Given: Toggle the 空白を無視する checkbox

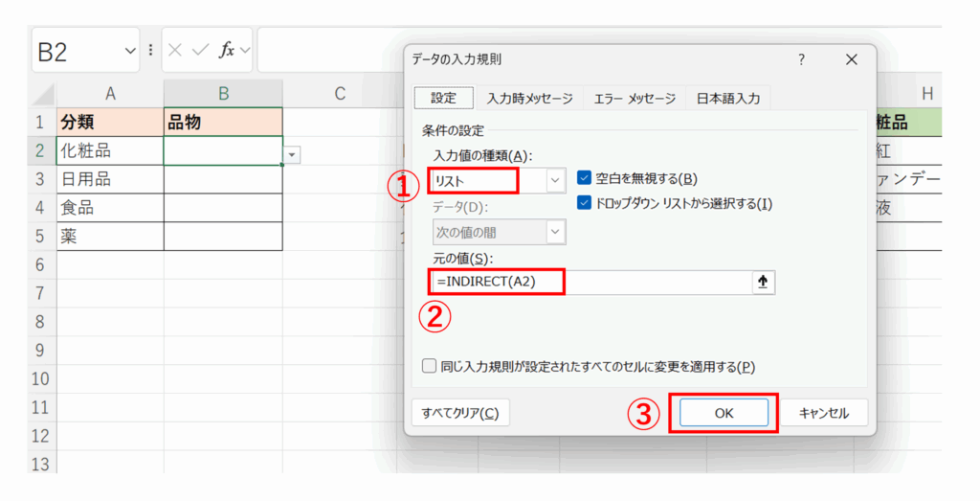Looking at the screenshot, I should [585, 178].
